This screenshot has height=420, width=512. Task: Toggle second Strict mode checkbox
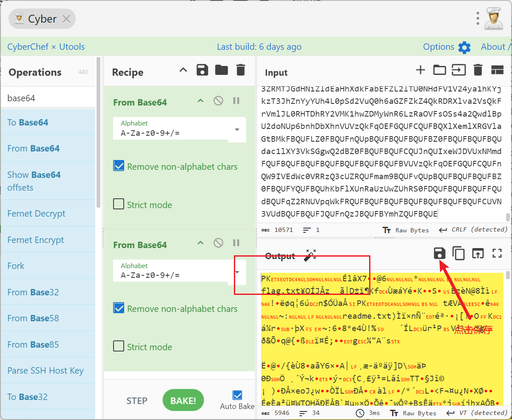[x=119, y=346]
